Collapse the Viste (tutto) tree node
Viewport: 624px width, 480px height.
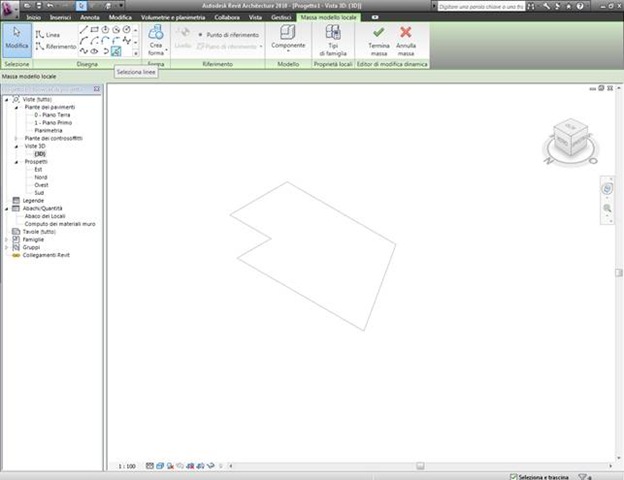point(7,100)
